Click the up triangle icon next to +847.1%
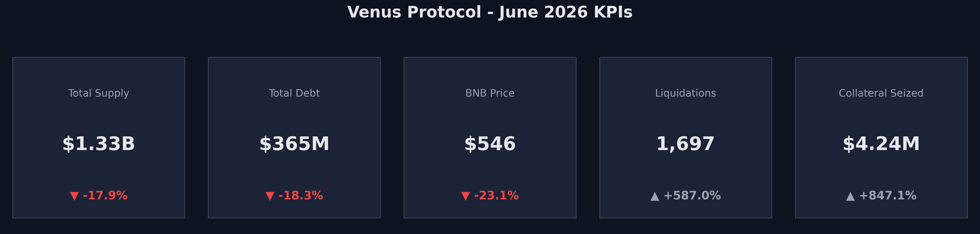980x234 pixels. 850,196
